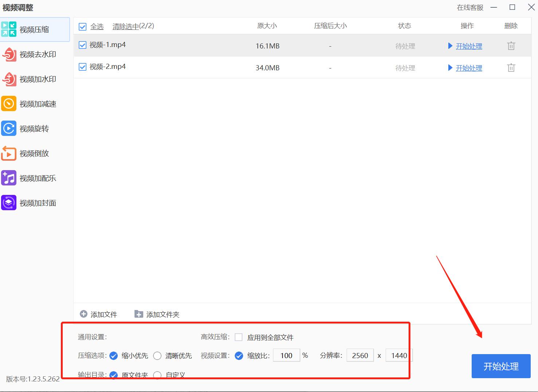Select the 视频去水印 tool in sidebar

click(34, 54)
